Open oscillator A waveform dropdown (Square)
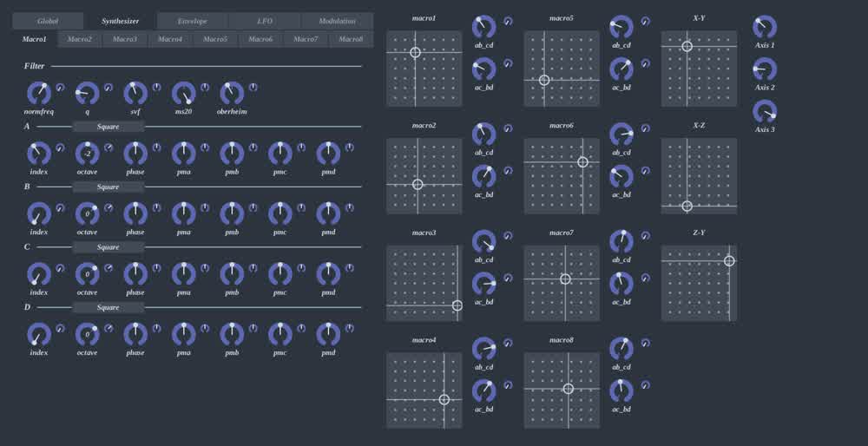The image size is (868, 446). (x=108, y=127)
